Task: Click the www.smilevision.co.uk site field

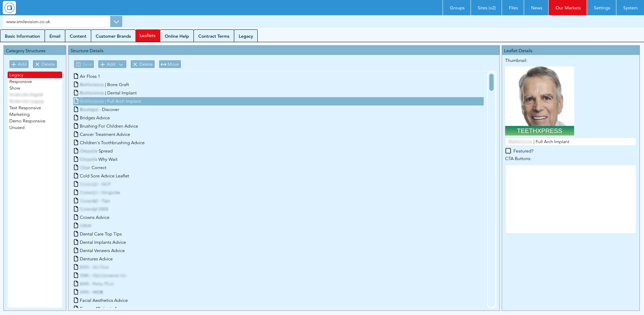Action: (x=57, y=21)
